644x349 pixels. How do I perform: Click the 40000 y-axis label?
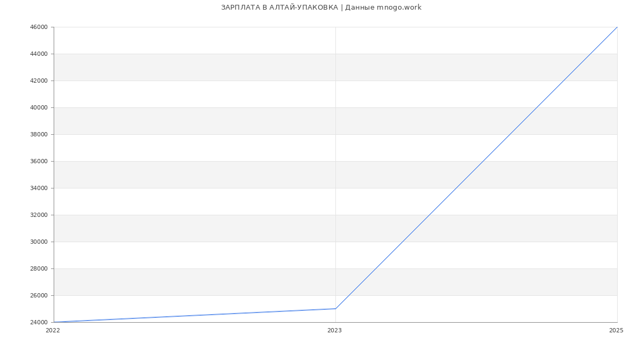(x=39, y=107)
